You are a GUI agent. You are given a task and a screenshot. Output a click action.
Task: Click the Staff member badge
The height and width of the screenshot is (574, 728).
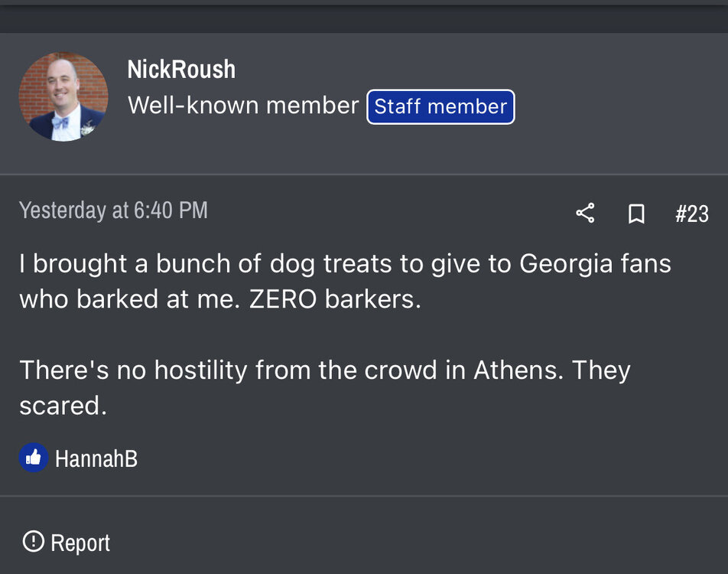point(440,106)
